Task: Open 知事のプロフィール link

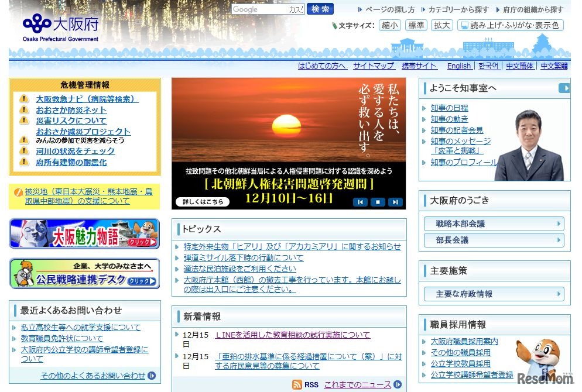Action: tap(464, 162)
